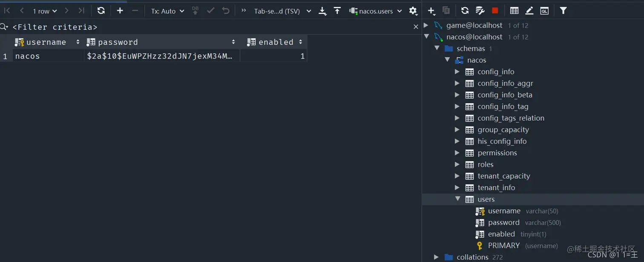This screenshot has width=644, height=262.
Task: Open the table editor from the database toolbar
Action: [514, 11]
